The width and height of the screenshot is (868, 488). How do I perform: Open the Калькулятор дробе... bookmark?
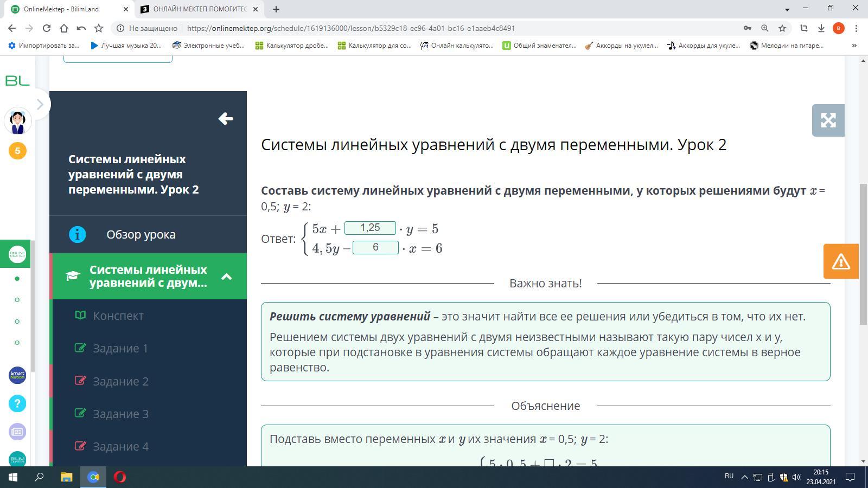pos(292,46)
